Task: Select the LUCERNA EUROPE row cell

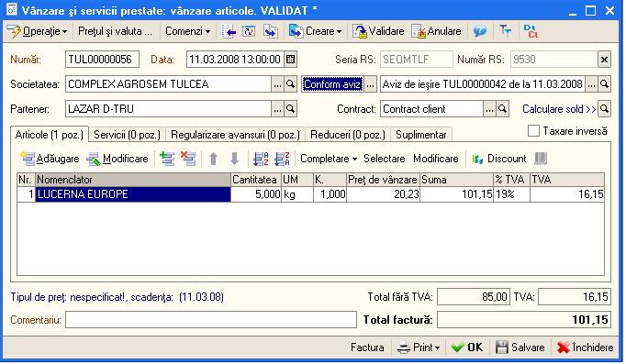Action: click(x=133, y=194)
